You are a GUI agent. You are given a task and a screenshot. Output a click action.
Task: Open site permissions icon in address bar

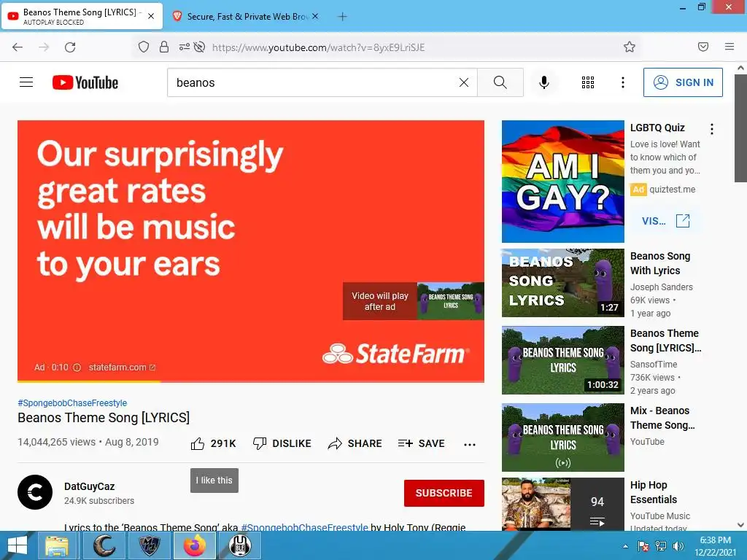tap(184, 47)
